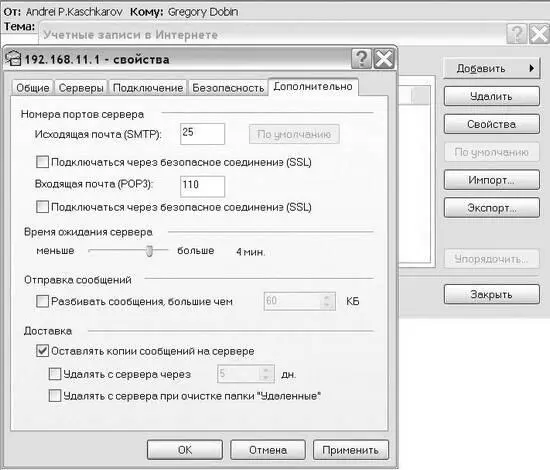Click the help question mark in properties dialog
Screen dimensions: 550x470
tap(361, 59)
